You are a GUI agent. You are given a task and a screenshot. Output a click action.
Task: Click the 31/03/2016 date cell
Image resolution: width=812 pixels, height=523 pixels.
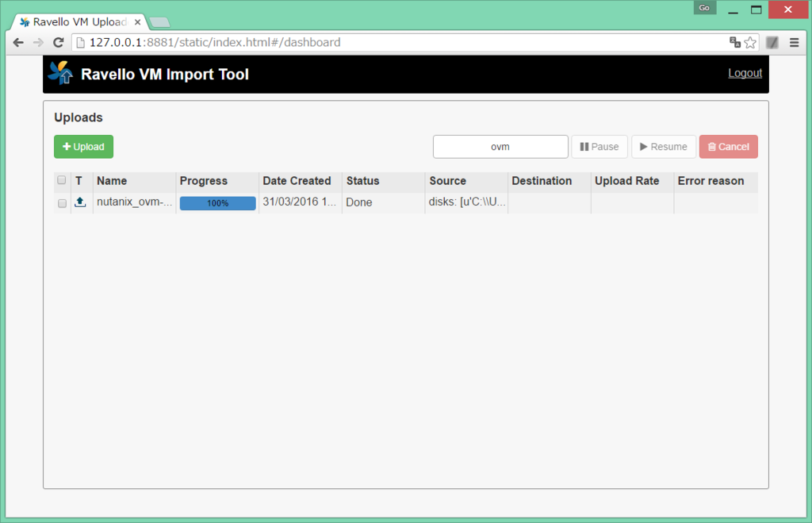click(299, 202)
